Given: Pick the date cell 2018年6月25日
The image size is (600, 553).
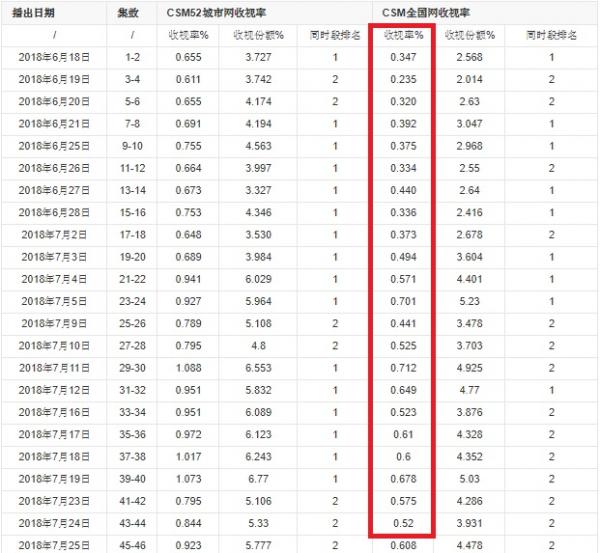Looking at the screenshot, I should point(54,146).
